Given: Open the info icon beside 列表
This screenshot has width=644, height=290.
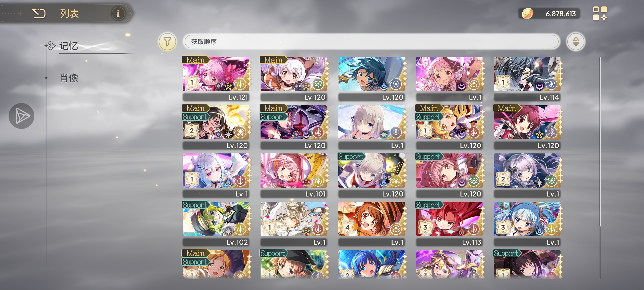Looking at the screenshot, I should tap(118, 13).
